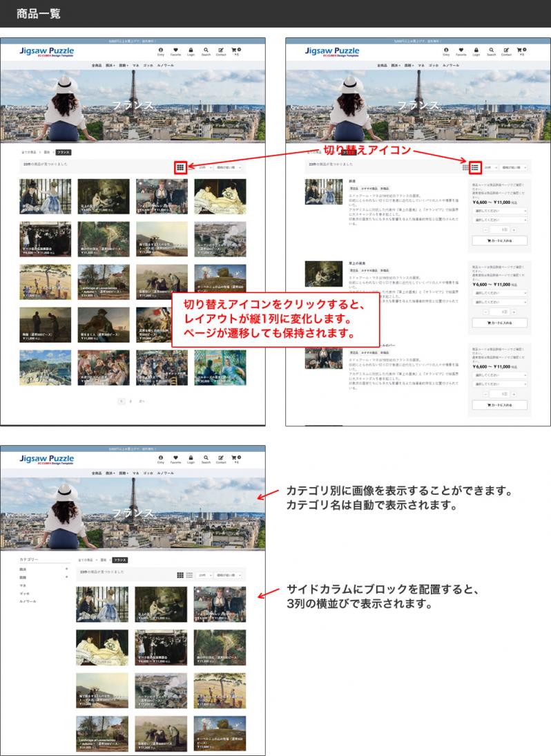Open Entry icon on the four-column grid page
This screenshot has width=551, height=756.
coord(161,51)
